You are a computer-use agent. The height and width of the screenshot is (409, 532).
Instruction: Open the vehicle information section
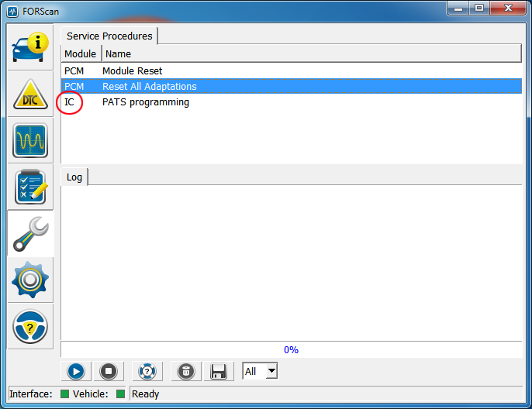tap(30, 48)
